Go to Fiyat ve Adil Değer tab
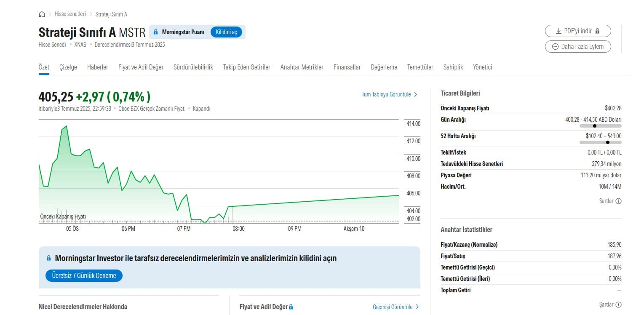644x315 pixels. click(141, 67)
